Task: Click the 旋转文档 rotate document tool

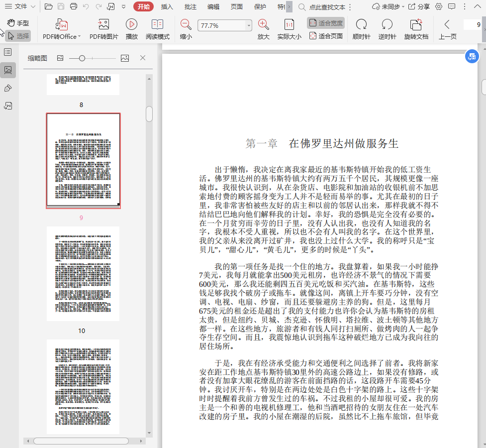Action: pos(416,29)
